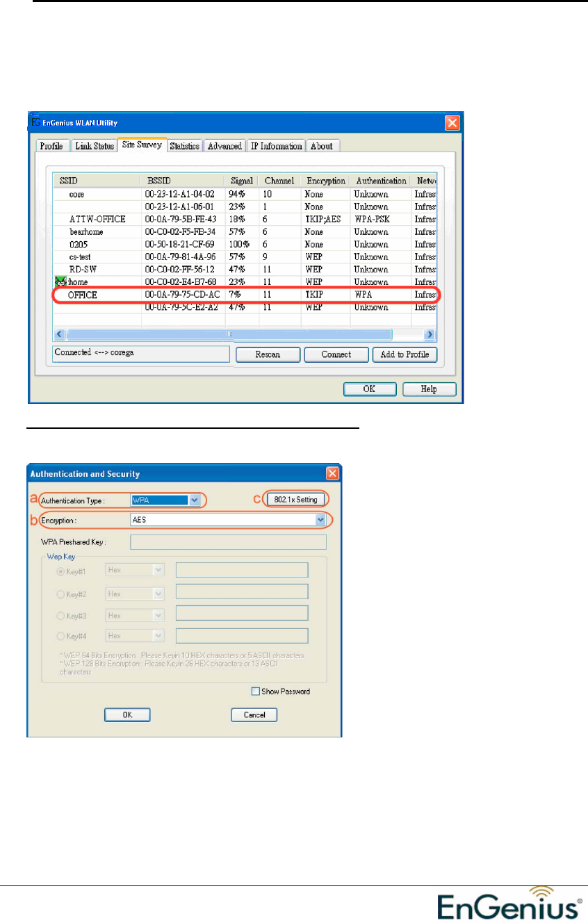Sort by the Signal column header
Screen dimensions: 588x923
[x=242, y=181]
